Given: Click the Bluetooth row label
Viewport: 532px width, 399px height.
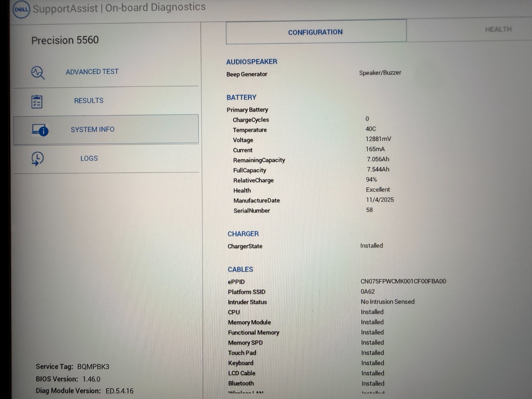Looking at the screenshot, I should [241, 383].
